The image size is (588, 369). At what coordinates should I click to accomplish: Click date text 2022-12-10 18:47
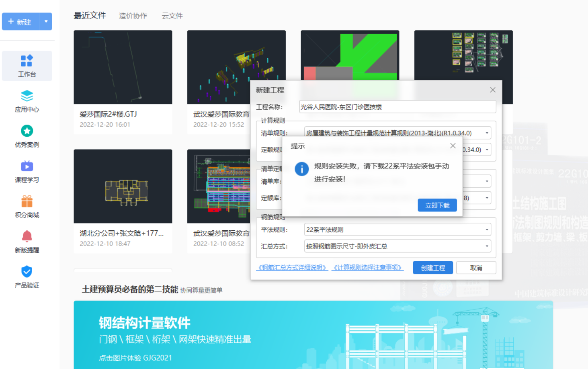click(x=105, y=244)
